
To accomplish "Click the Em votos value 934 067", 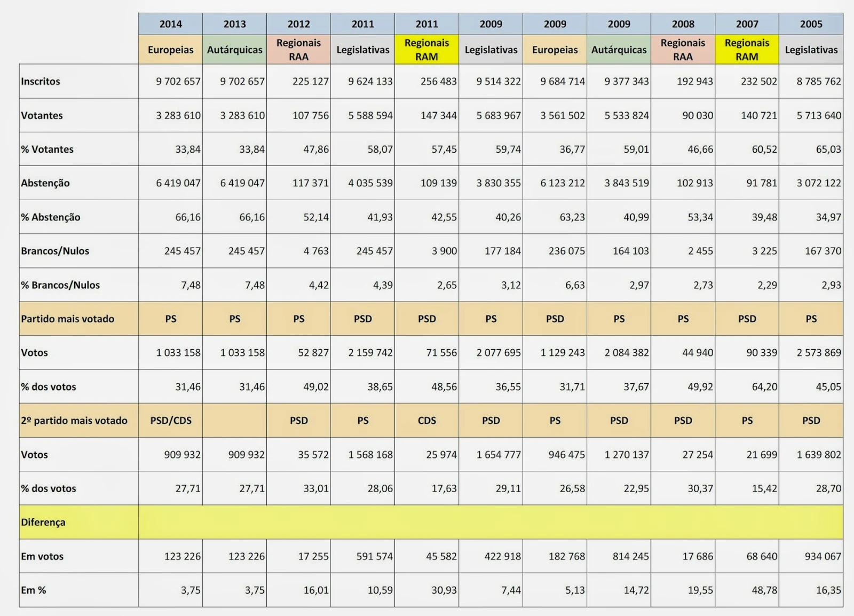I will tap(823, 556).
